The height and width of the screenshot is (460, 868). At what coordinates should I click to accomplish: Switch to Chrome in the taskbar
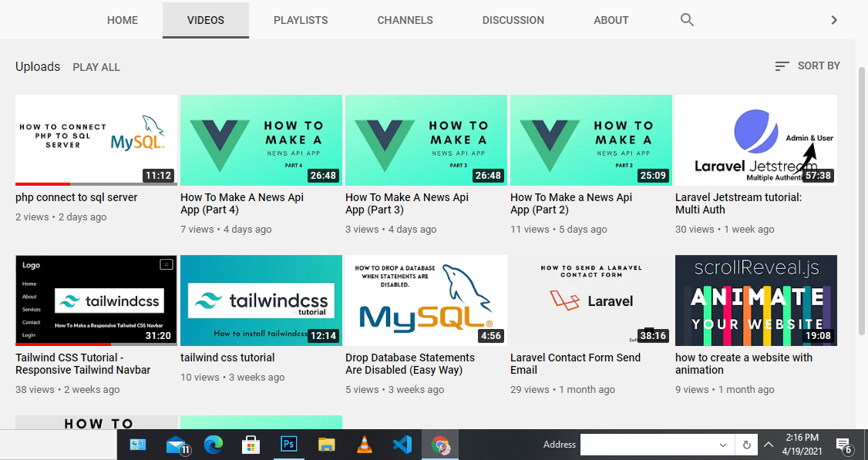pyautogui.click(x=441, y=445)
